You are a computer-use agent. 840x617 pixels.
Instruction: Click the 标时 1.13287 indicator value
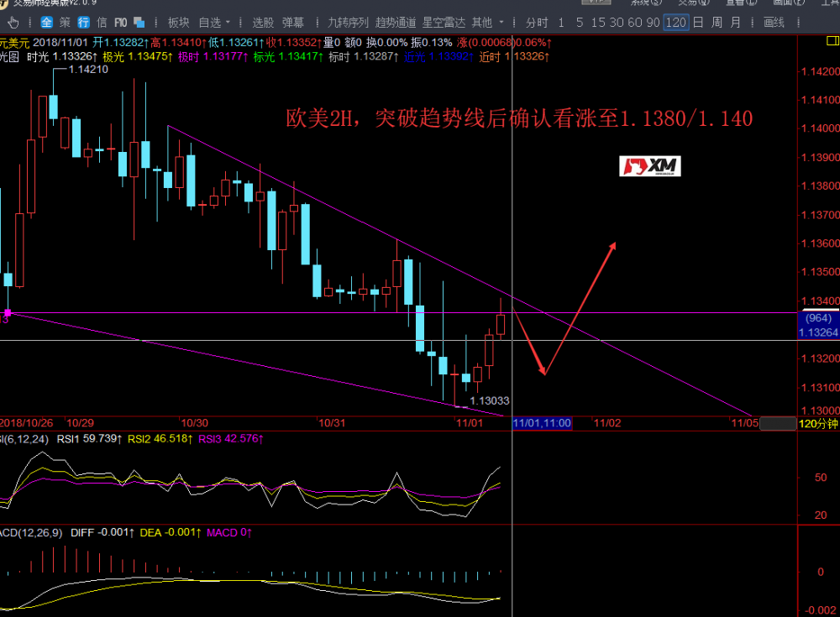tap(364, 56)
